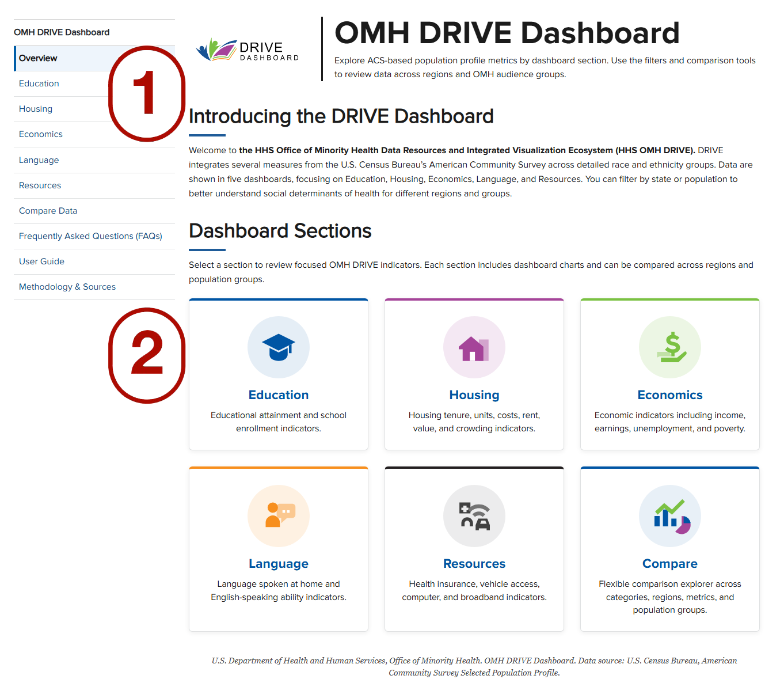Viewport: 784px width, 683px height.
Task: Select Overview in the sidebar
Action: (x=94, y=58)
